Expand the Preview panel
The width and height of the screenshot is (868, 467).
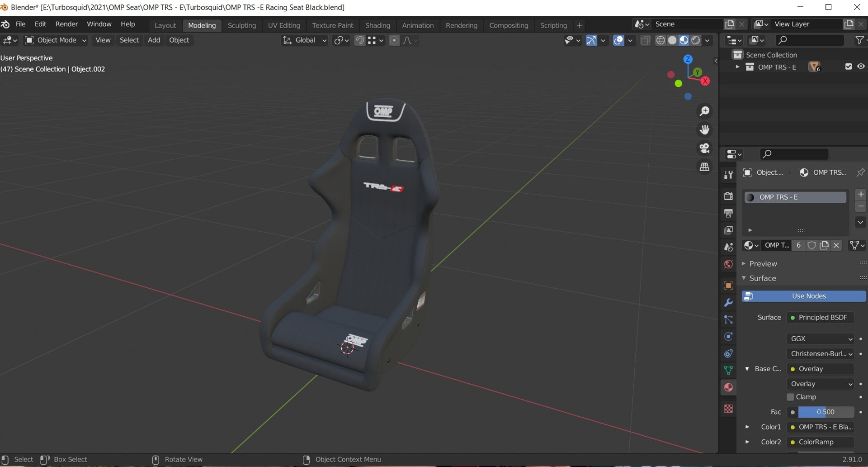(763, 263)
